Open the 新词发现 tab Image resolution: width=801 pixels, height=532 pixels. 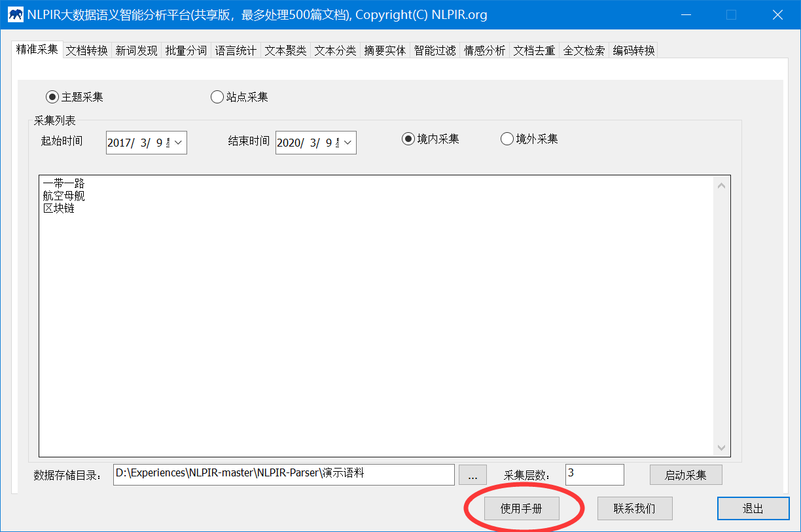point(136,49)
